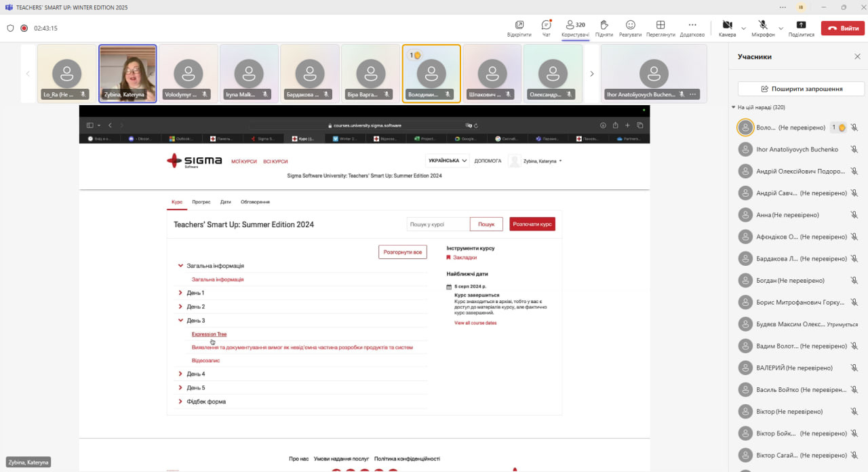Image resolution: width=868 pixels, height=472 pixels.
Task: Click the ДОПОМОГА help link
Action: pos(488,161)
